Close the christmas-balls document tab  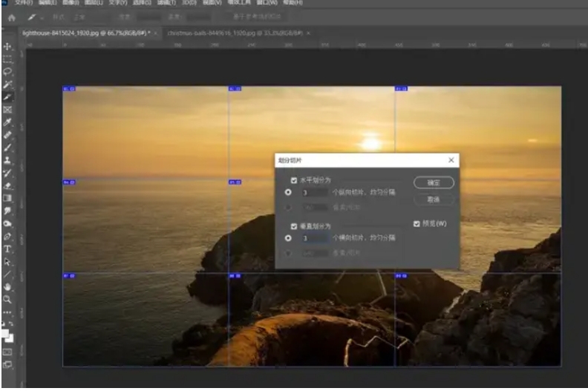click(308, 33)
